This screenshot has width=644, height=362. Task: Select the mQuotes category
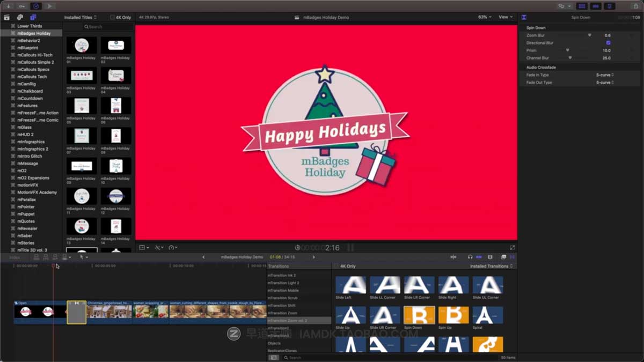(x=26, y=221)
